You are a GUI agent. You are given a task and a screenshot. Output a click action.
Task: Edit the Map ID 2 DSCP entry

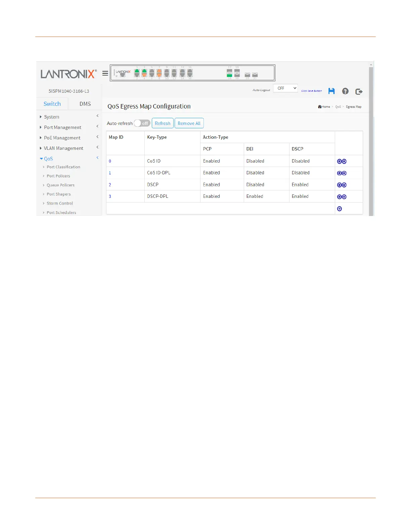click(339, 185)
